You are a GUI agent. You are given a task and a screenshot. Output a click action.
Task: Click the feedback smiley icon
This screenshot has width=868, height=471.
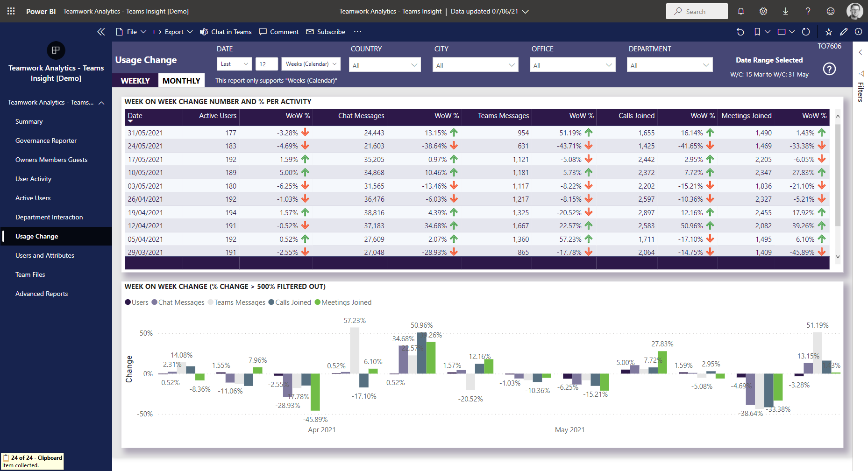pos(831,11)
